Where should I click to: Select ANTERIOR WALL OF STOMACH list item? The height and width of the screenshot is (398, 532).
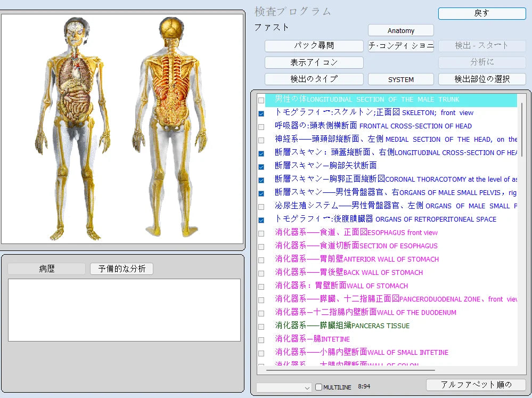[357, 259]
